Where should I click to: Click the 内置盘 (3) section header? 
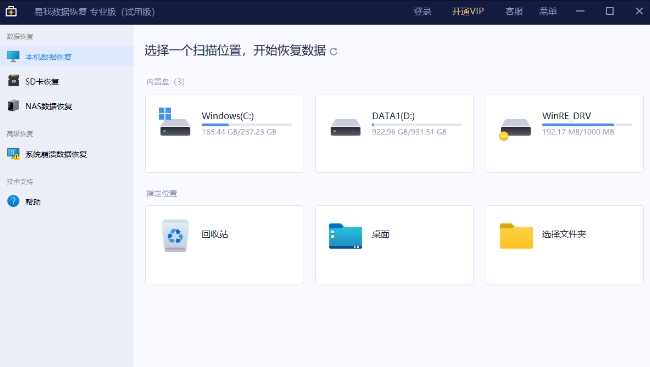pyautogui.click(x=165, y=82)
